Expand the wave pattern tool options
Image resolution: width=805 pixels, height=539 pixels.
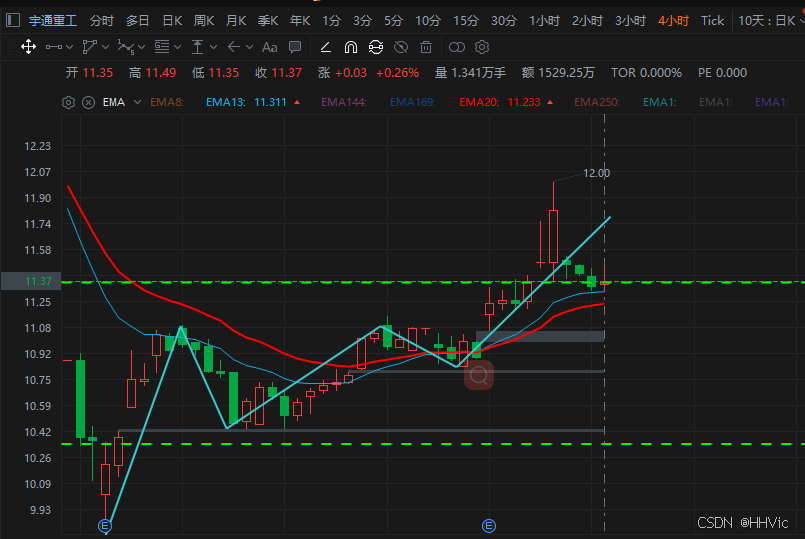point(141,47)
